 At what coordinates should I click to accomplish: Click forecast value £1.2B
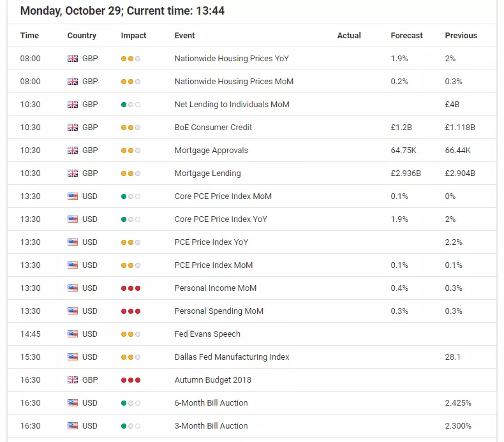click(x=401, y=128)
